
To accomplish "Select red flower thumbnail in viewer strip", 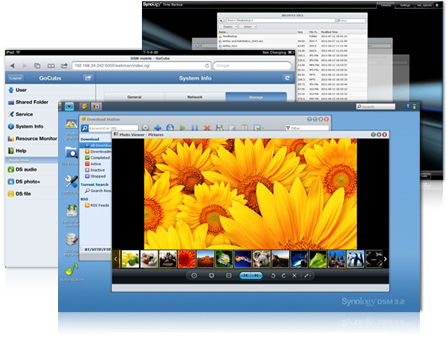I will [x=187, y=259].
